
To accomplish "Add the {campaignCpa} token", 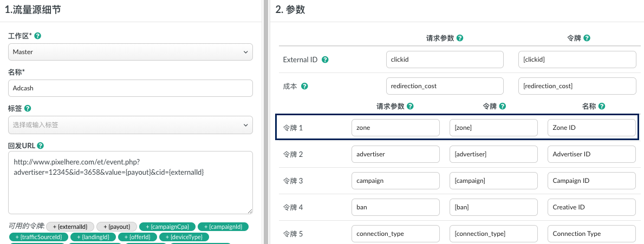I will [167, 227].
